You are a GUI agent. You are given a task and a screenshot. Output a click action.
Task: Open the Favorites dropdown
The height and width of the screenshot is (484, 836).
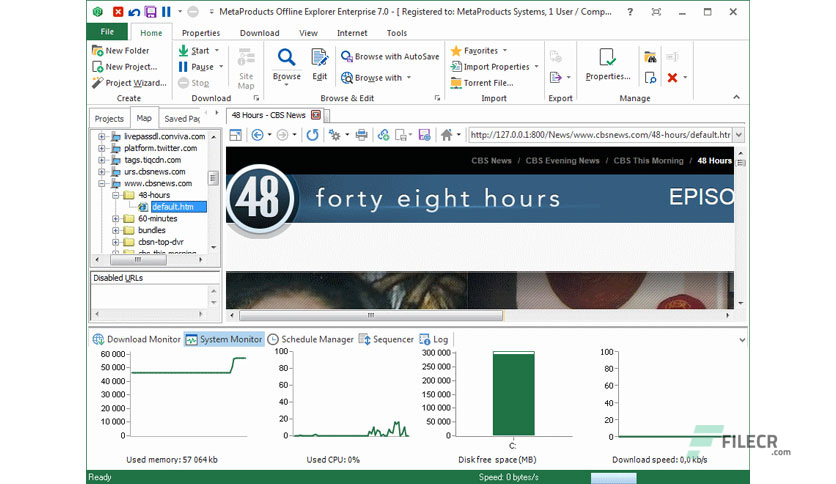click(505, 51)
